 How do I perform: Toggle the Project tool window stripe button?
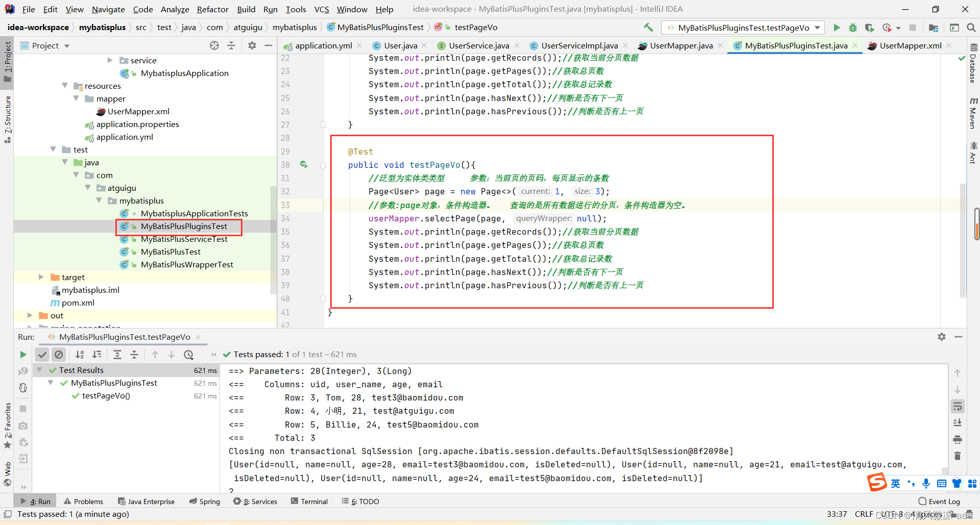[x=7, y=61]
